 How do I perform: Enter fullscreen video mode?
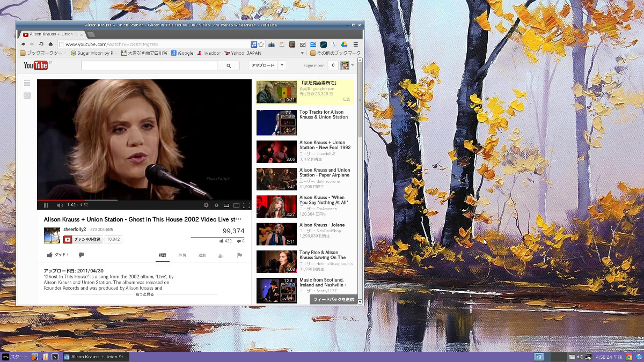click(x=247, y=205)
